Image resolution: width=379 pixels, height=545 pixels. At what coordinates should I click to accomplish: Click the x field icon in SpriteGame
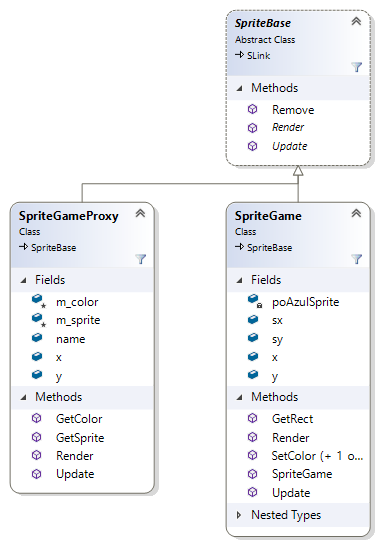coord(253,356)
